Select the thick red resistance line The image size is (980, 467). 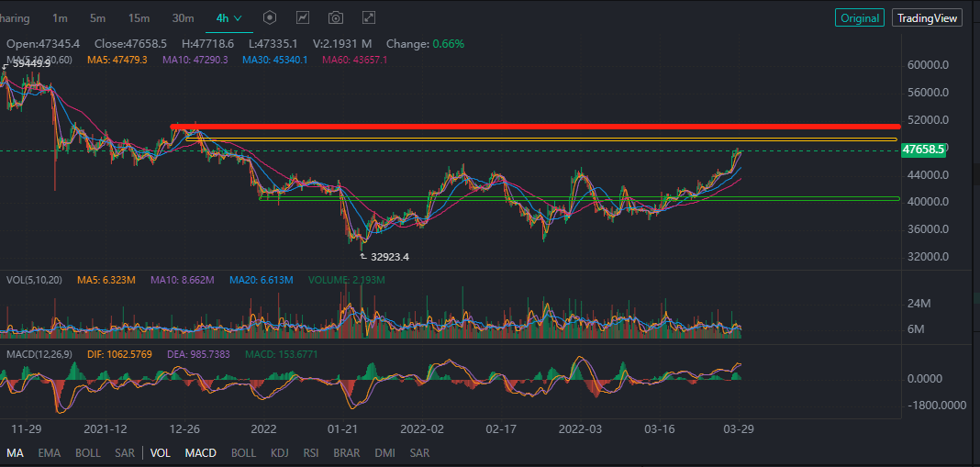point(534,127)
